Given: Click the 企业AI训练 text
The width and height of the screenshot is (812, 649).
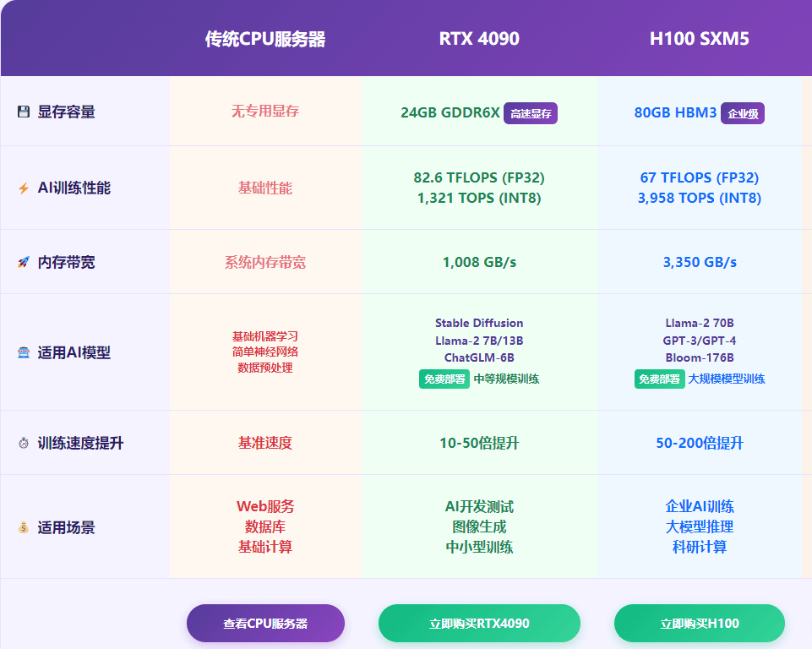Looking at the screenshot, I should click(x=700, y=506).
